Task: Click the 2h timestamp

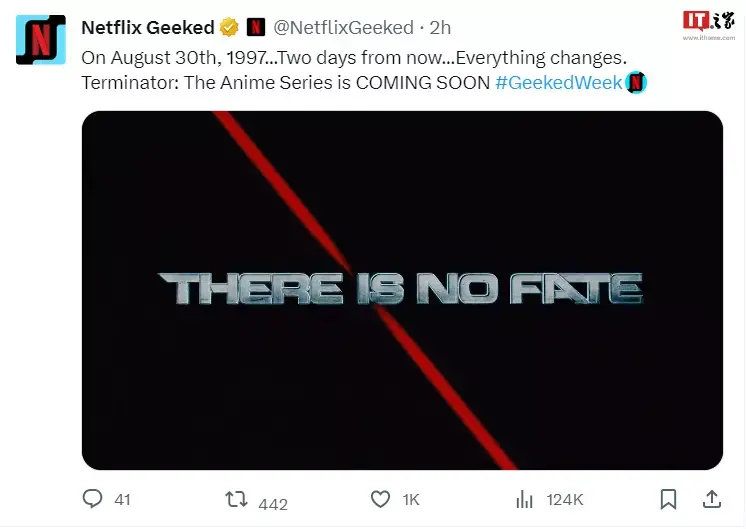Action: (440, 27)
